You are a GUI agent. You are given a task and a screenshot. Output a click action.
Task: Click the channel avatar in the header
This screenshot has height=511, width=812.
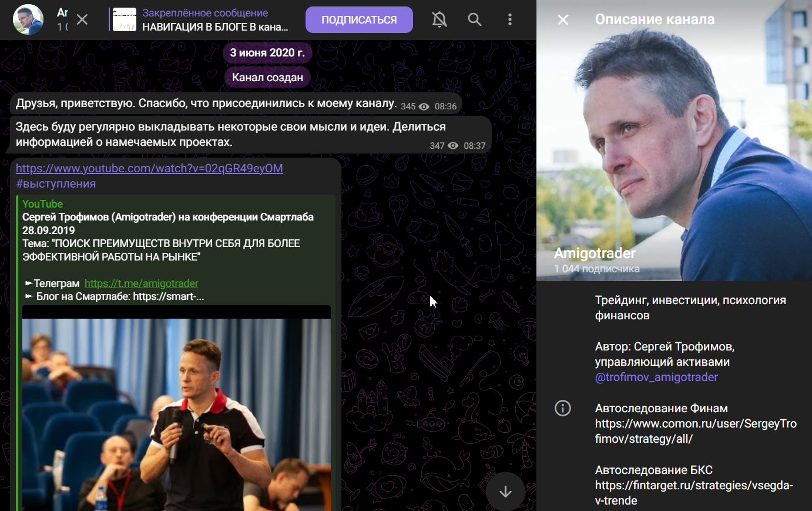[x=28, y=19]
